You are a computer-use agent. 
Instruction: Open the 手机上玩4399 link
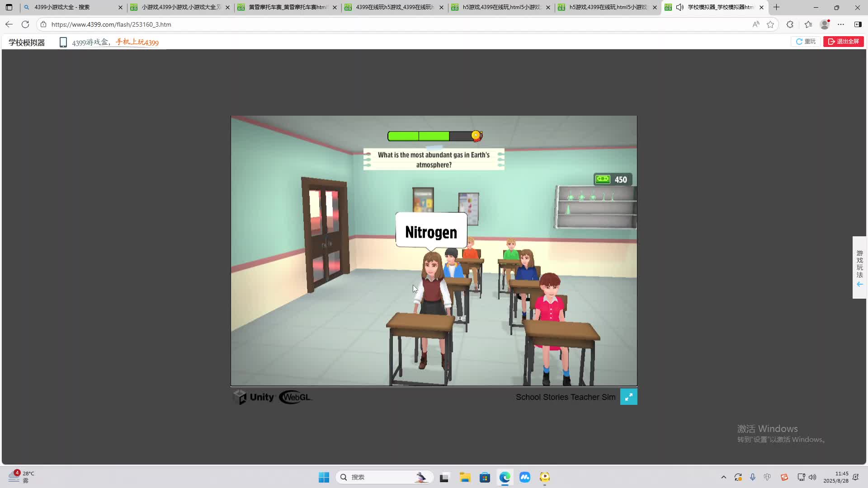137,42
